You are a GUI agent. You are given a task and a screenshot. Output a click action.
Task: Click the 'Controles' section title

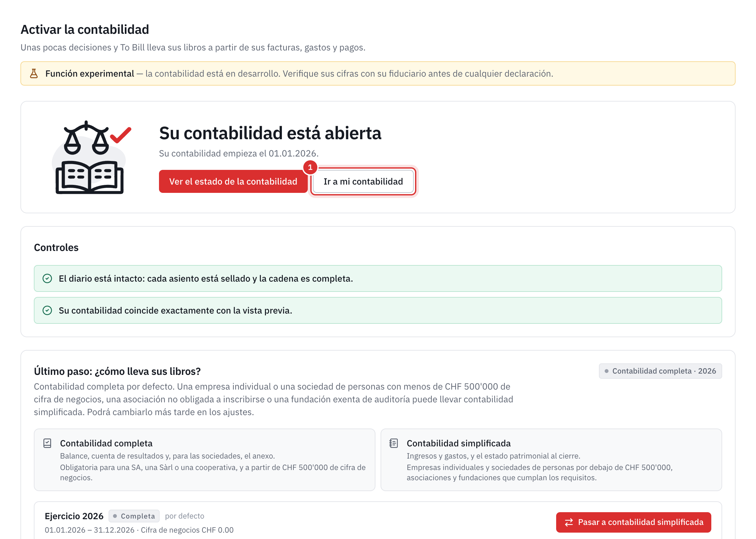click(x=56, y=247)
